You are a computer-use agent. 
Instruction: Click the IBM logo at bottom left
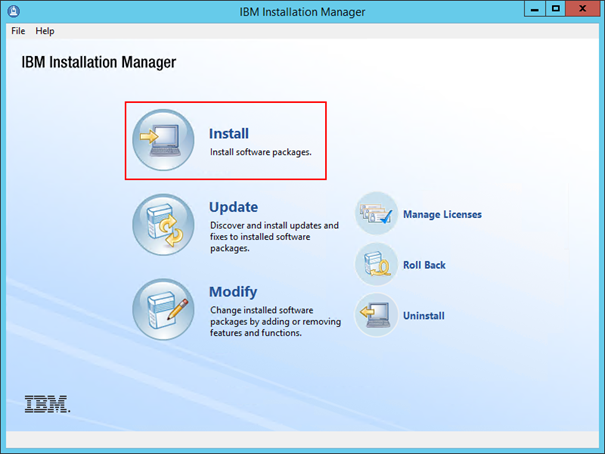(x=46, y=404)
